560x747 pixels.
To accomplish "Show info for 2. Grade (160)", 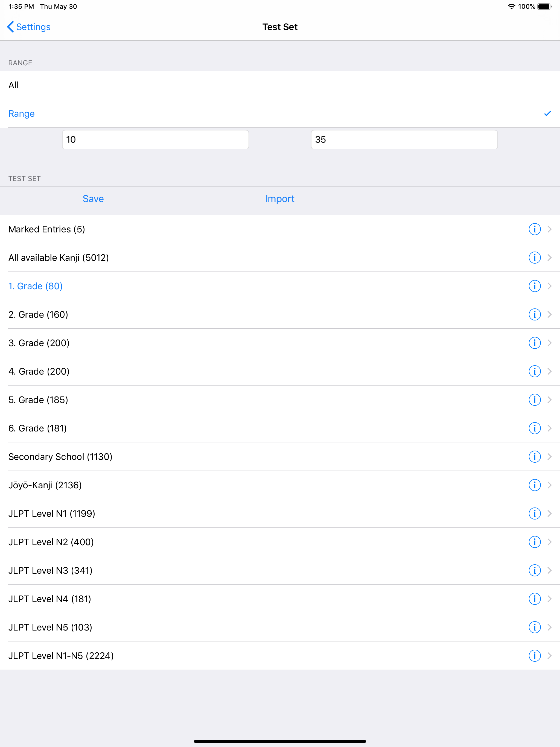I will pos(534,314).
